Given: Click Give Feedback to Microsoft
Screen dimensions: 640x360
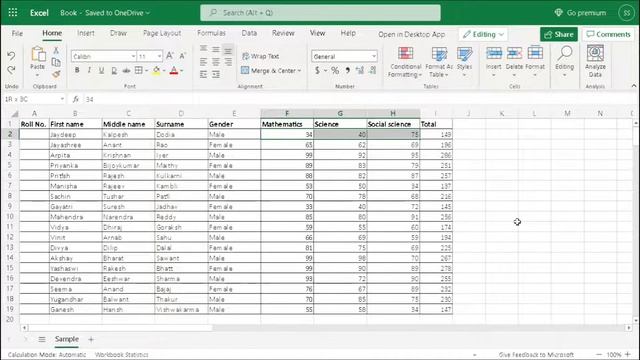Looking at the screenshot, I should click(x=536, y=355).
